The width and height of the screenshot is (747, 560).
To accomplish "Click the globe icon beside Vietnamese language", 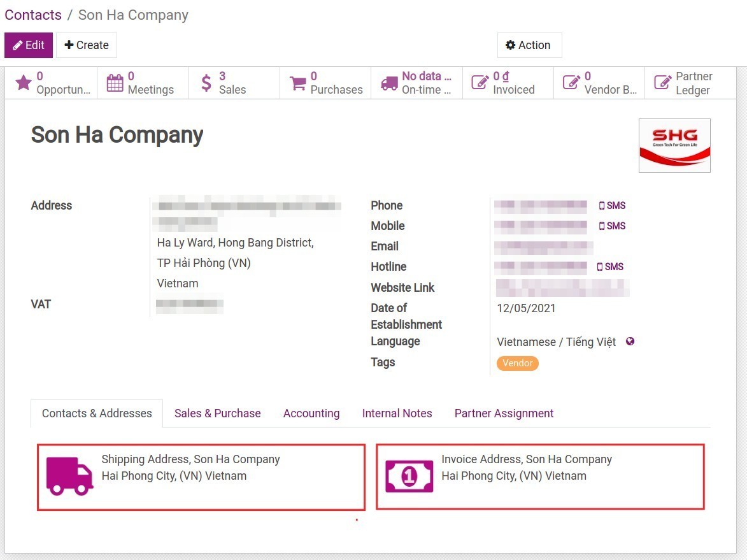I will [x=630, y=341].
